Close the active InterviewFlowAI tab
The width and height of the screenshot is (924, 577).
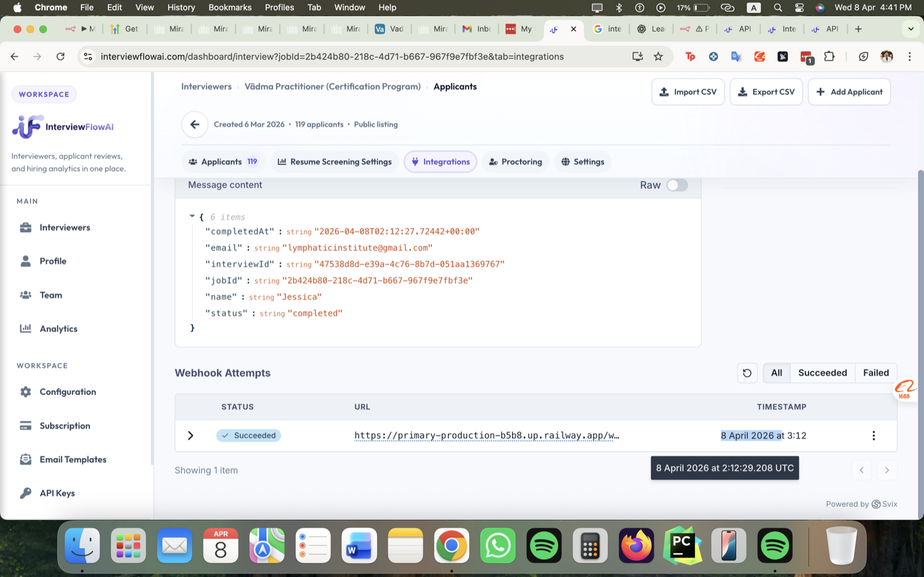click(x=573, y=29)
